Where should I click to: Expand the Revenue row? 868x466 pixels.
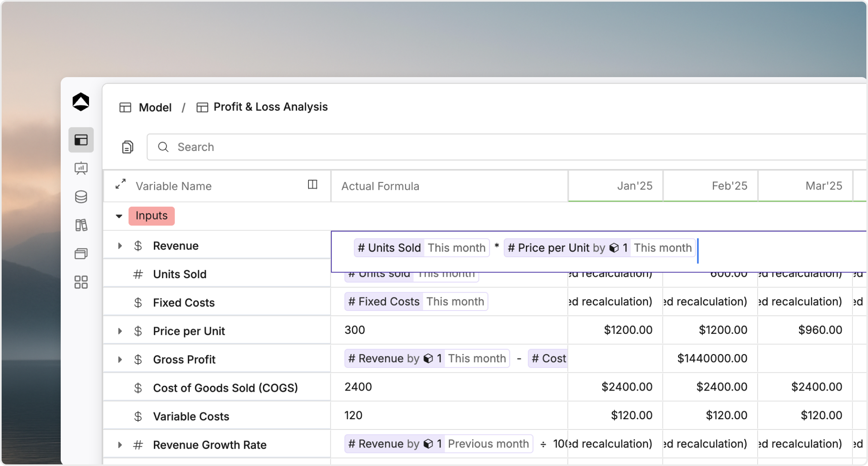[x=120, y=246]
